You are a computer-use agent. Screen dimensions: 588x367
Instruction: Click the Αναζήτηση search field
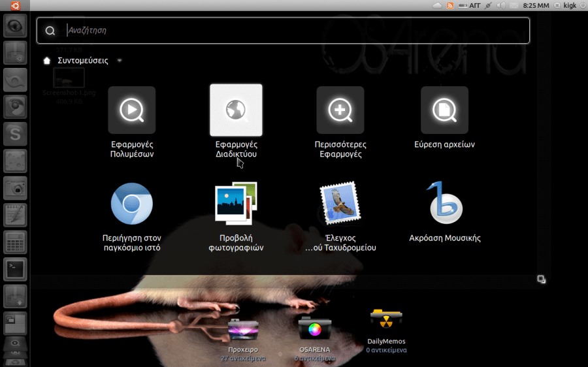(283, 30)
